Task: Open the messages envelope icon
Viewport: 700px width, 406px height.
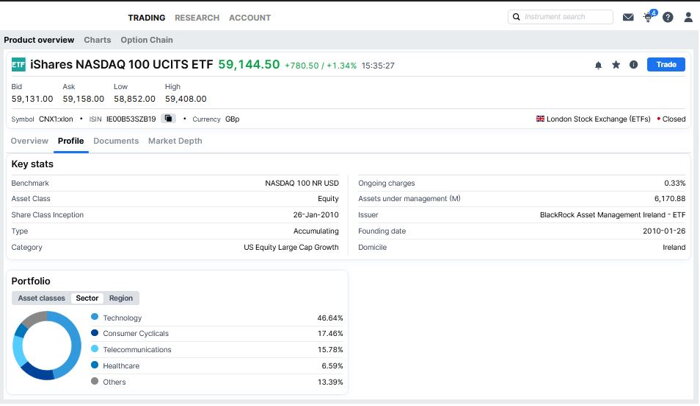Action: [x=628, y=17]
